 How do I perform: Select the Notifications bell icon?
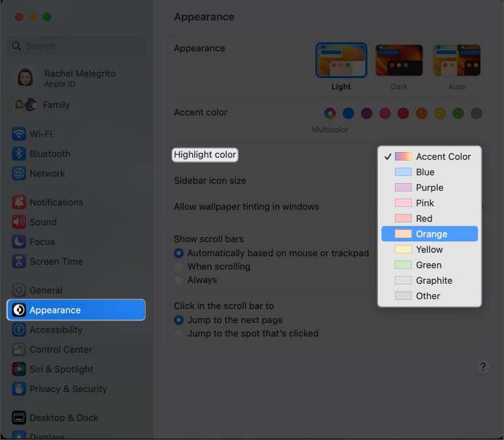pos(19,202)
